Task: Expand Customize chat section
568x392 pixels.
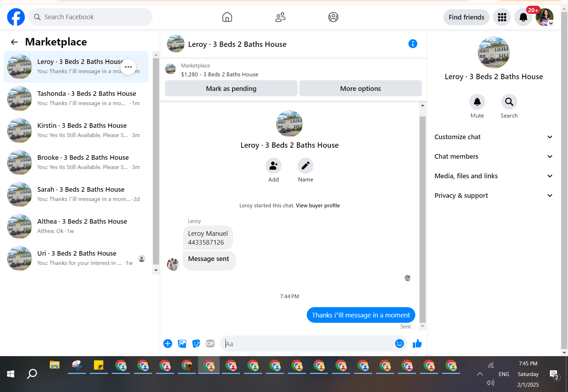Action: 493,137
